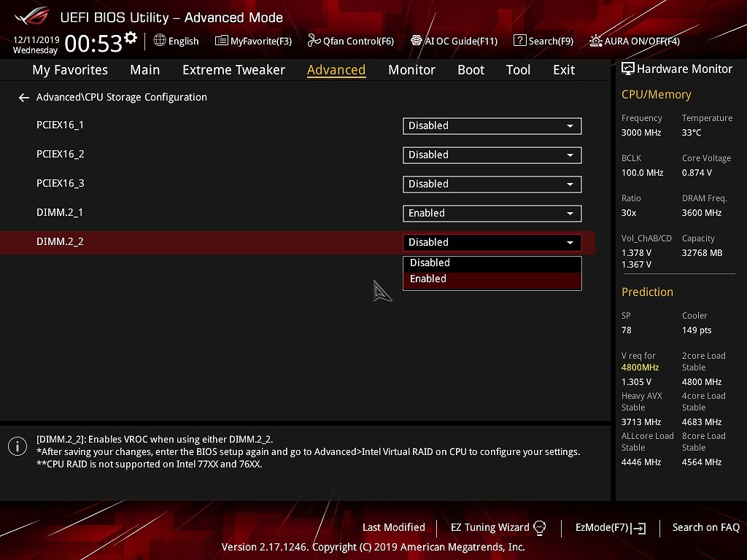Open the PCIEX16_2 dropdown arrow

coord(570,155)
